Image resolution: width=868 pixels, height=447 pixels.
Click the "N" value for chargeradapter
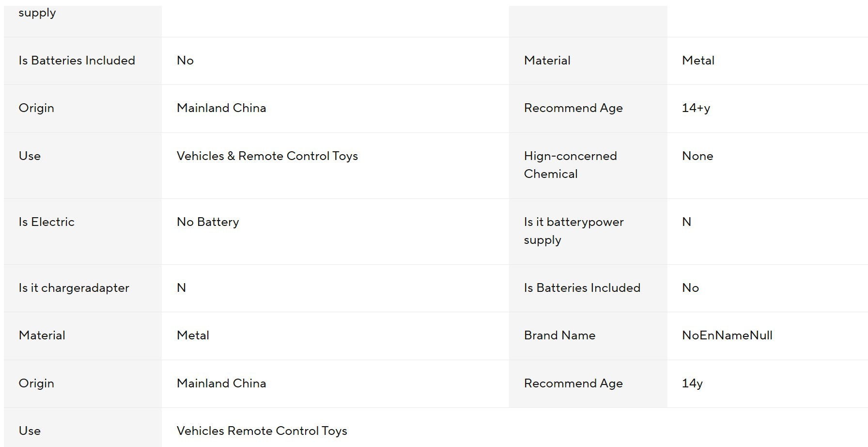click(x=181, y=288)
